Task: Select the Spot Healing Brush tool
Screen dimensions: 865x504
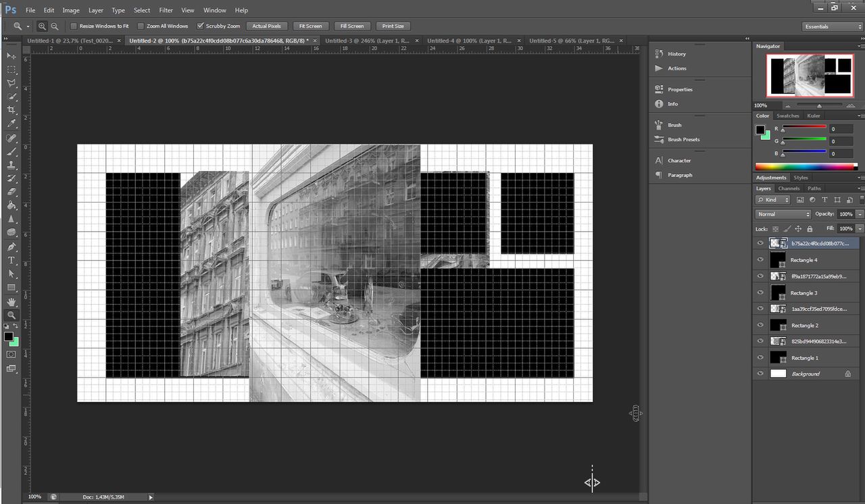Action: click(x=11, y=138)
